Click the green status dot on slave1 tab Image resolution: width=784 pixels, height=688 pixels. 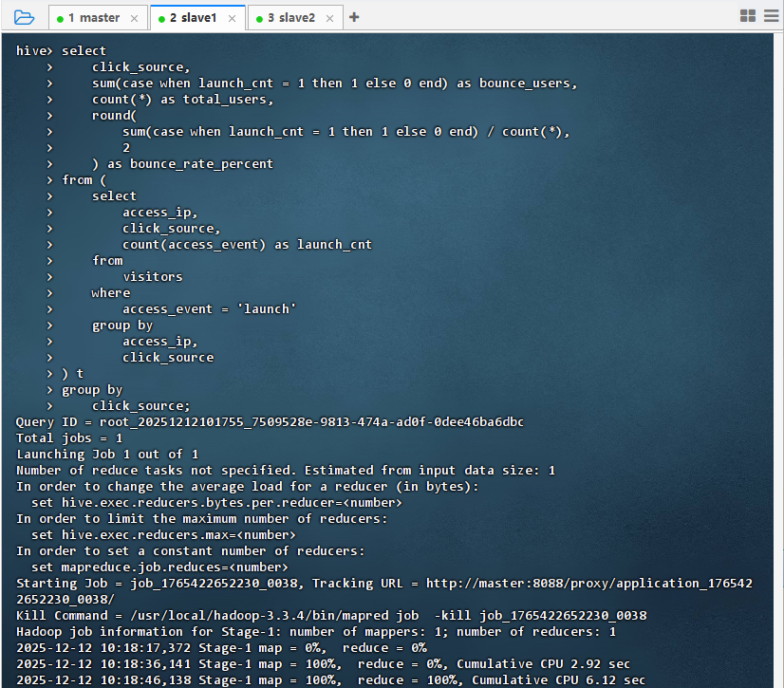tap(161, 19)
